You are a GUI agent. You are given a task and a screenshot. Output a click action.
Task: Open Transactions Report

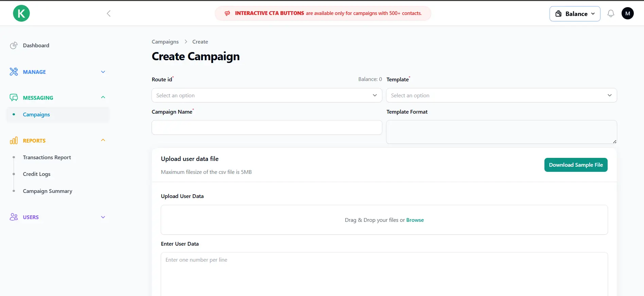(47, 158)
